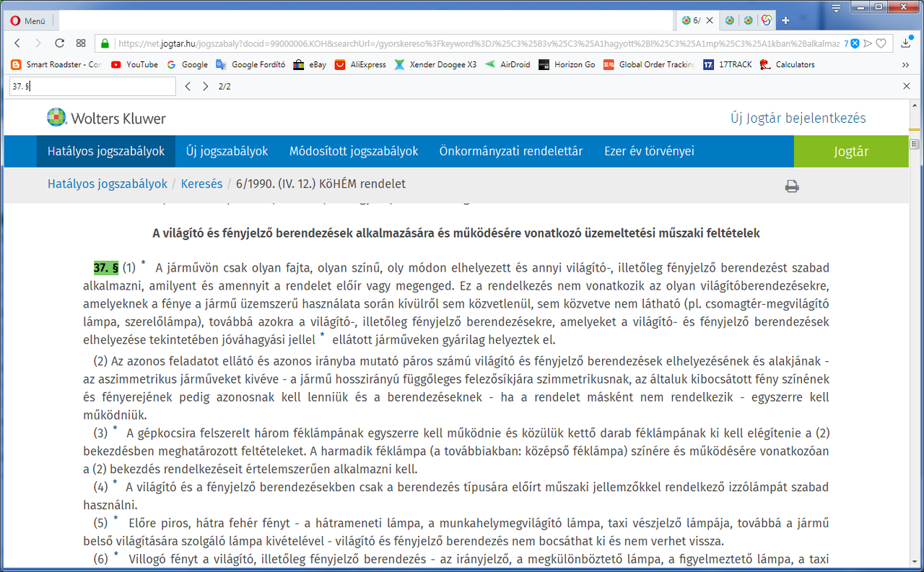Open the Global Order Tracking bookmark

pos(650,64)
